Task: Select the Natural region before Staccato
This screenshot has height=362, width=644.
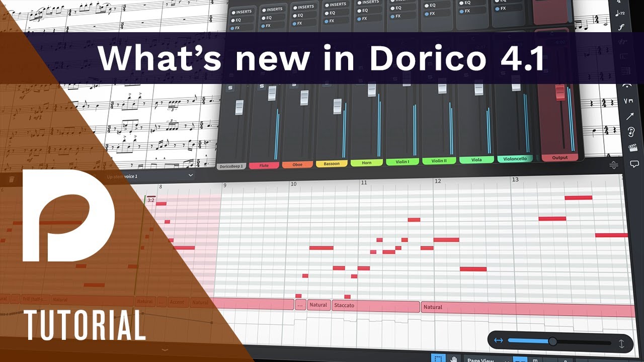Action: click(318, 305)
